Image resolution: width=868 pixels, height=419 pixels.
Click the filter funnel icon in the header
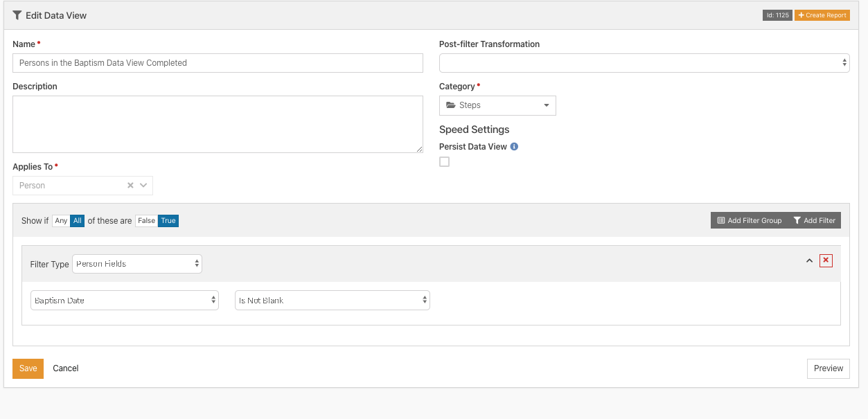pyautogui.click(x=17, y=15)
